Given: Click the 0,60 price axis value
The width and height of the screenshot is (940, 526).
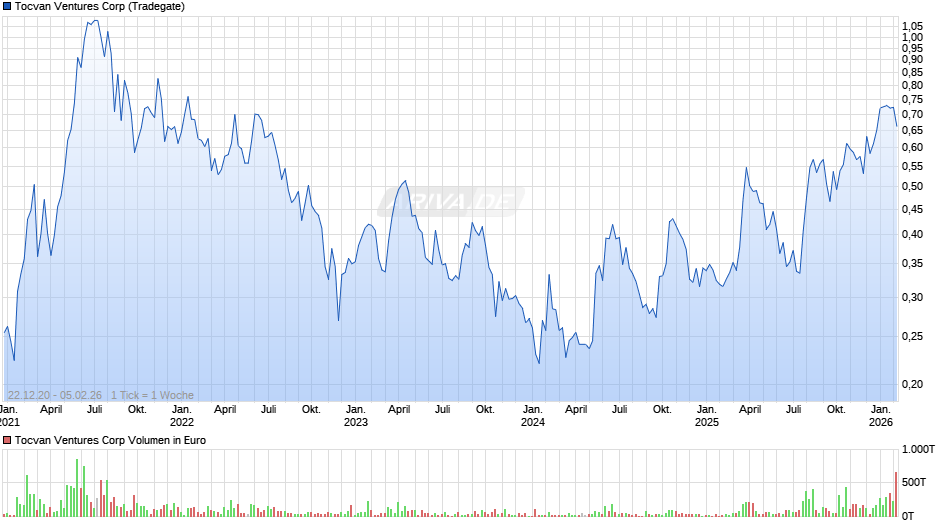Looking at the screenshot, I should pyautogui.click(x=912, y=148).
